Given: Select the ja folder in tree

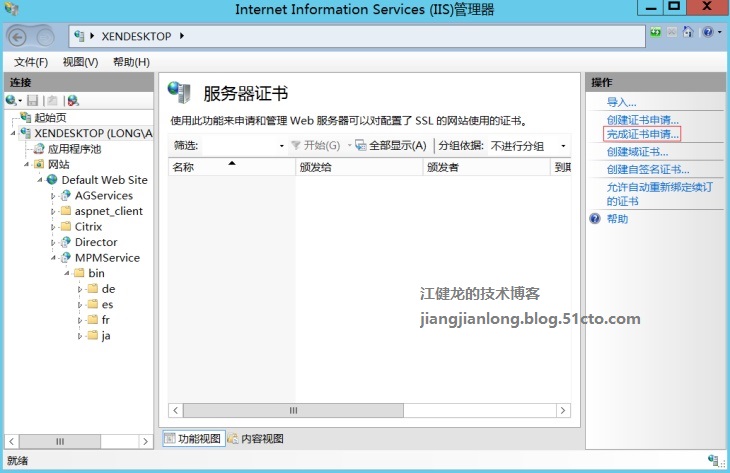Looking at the screenshot, I should (106, 336).
